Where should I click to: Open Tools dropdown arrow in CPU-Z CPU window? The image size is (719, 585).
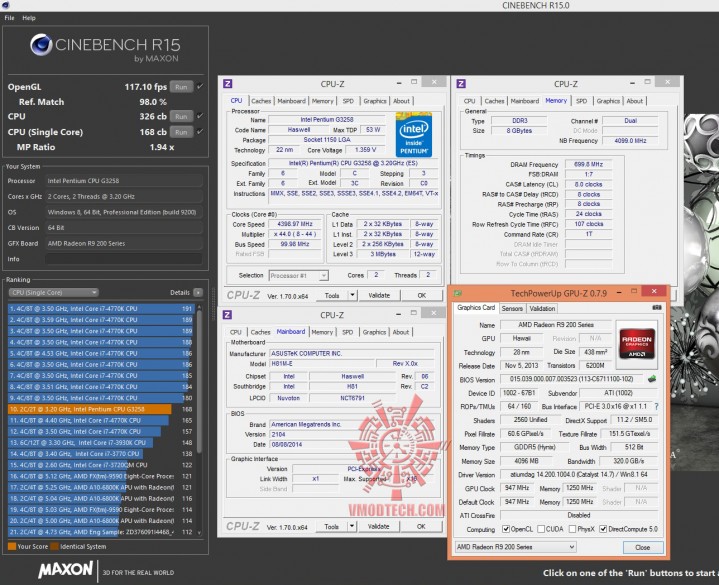(x=352, y=295)
